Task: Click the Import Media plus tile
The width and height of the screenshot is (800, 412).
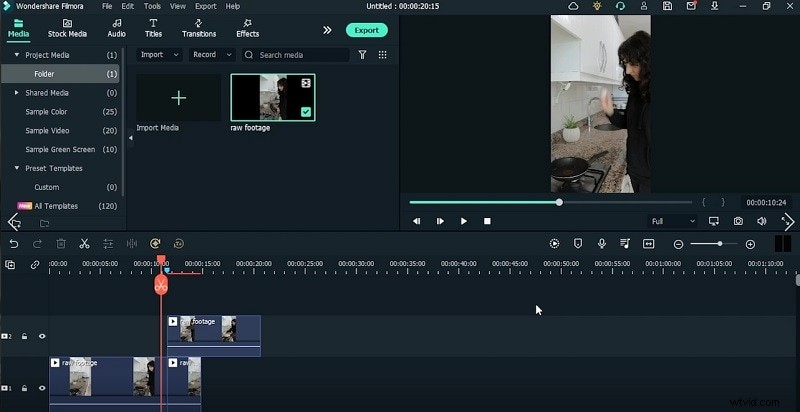Action: 179,98
